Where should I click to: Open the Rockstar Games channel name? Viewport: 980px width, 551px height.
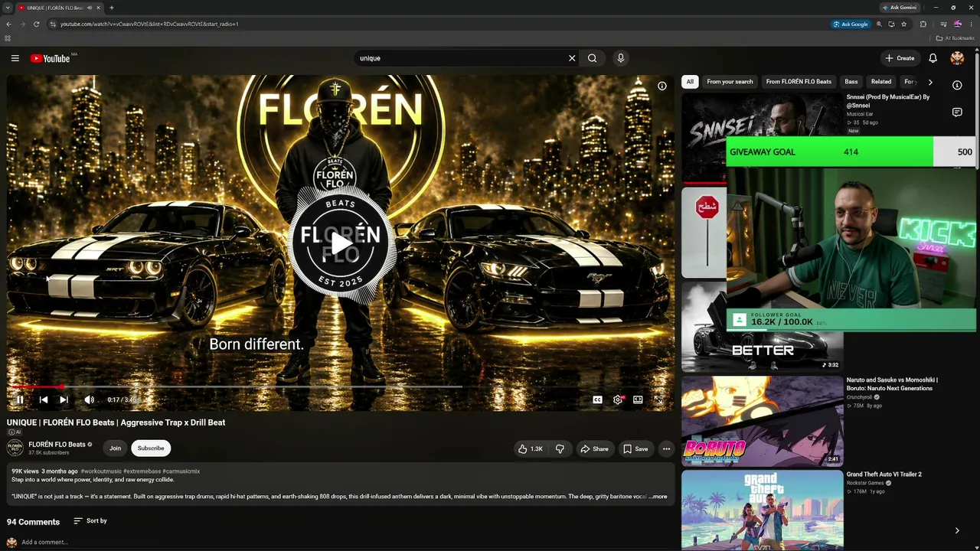(x=865, y=483)
